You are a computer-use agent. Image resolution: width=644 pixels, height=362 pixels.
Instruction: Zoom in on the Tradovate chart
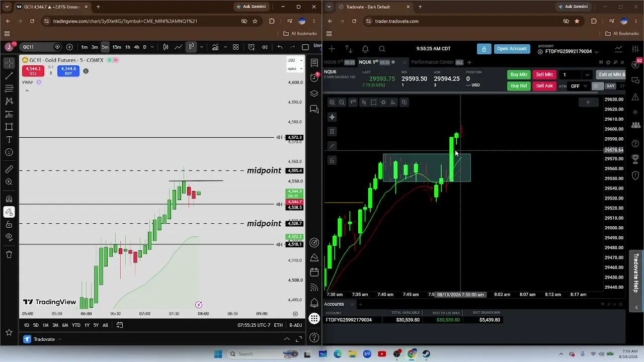coord(332,102)
